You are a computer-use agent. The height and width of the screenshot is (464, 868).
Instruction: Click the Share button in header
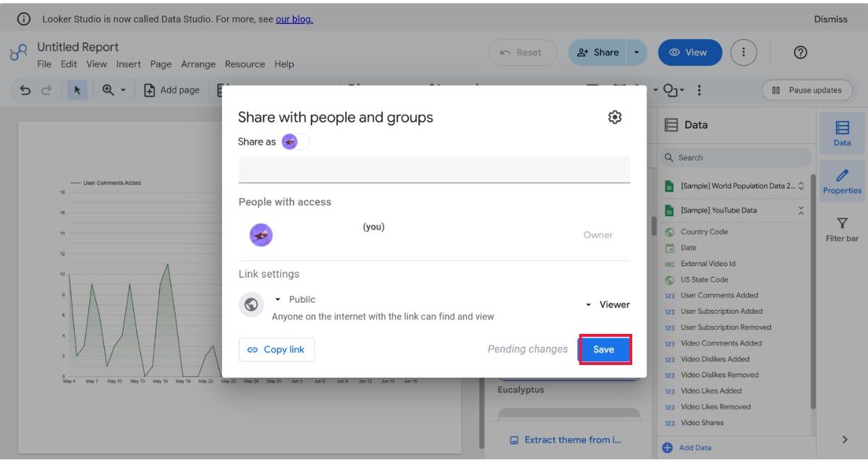(598, 52)
